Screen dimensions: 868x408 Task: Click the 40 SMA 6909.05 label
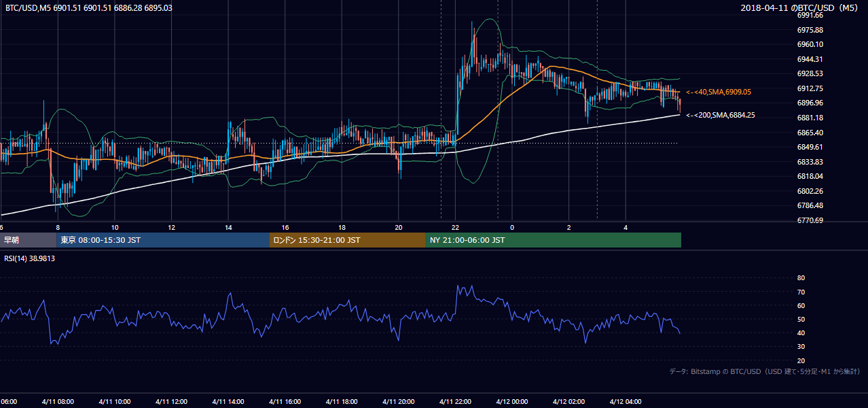[719, 91]
